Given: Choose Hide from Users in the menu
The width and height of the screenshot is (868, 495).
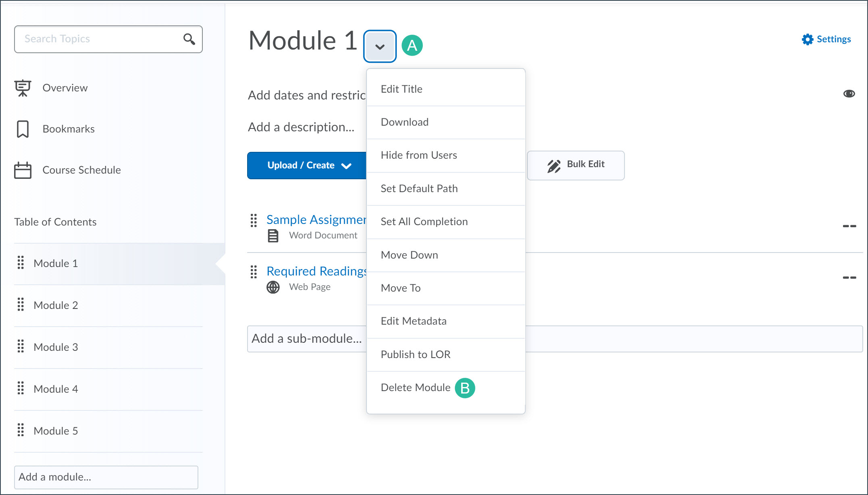Looking at the screenshot, I should coord(419,155).
